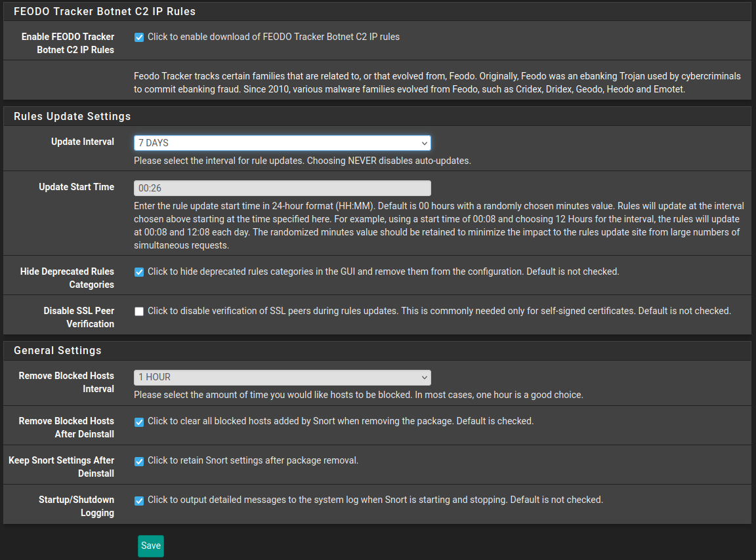Image resolution: width=756 pixels, height=560 pixels.
Task: Uncheck Enable FEODO Tracker Botnet C2 IP Rules
Action: pos(139,37)
